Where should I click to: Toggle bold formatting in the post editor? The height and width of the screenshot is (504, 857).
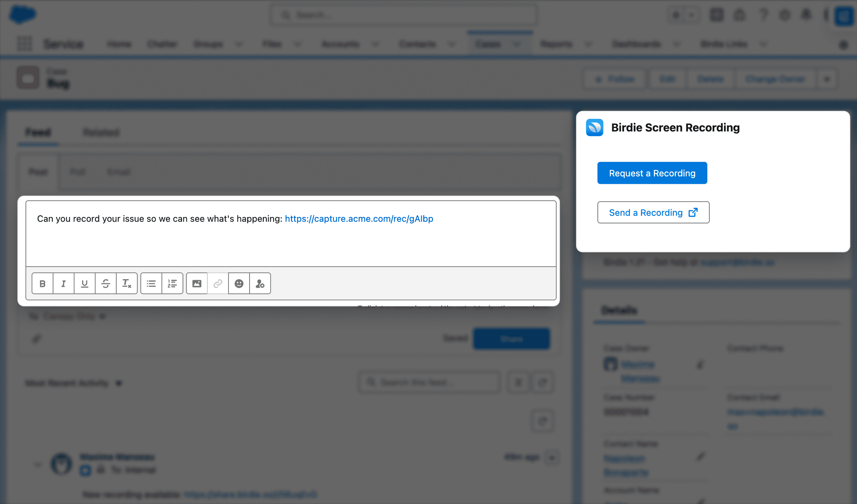point(42,283)
